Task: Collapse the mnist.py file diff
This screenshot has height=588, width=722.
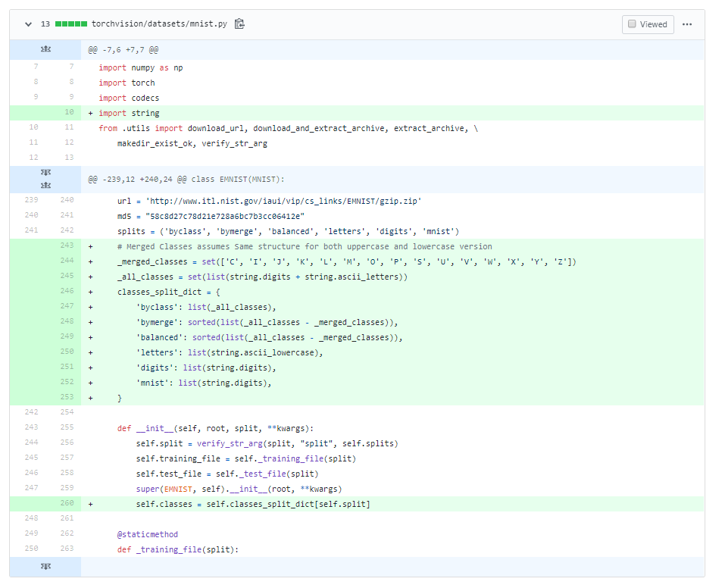Action: [28, 24]
